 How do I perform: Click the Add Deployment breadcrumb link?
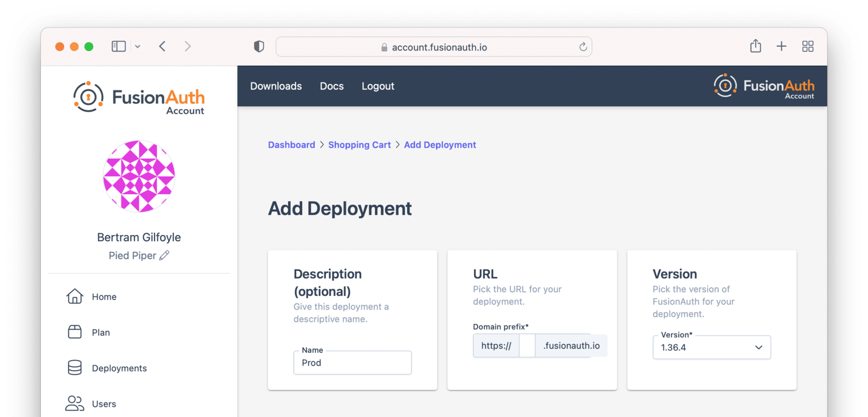[440, 144]
